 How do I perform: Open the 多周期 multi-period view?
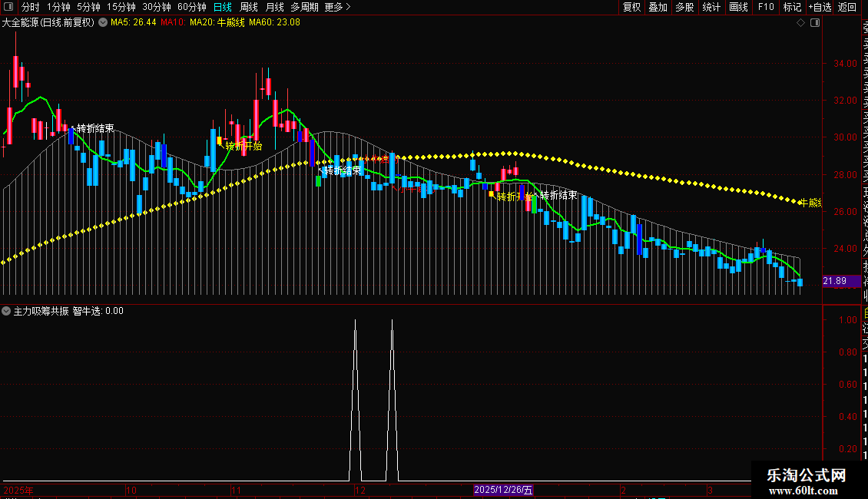(x=304, y=7)
